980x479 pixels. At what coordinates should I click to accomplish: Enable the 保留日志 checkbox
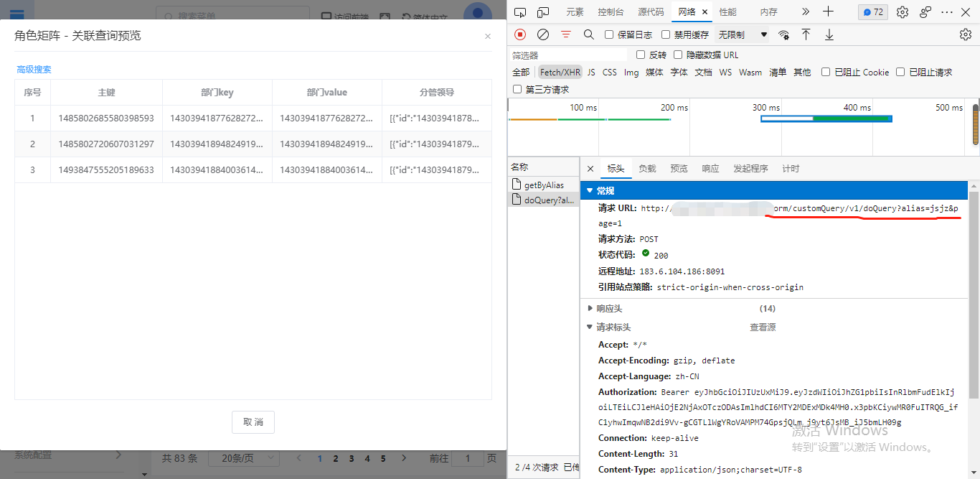pyautogui.click(x=609, y=34)
